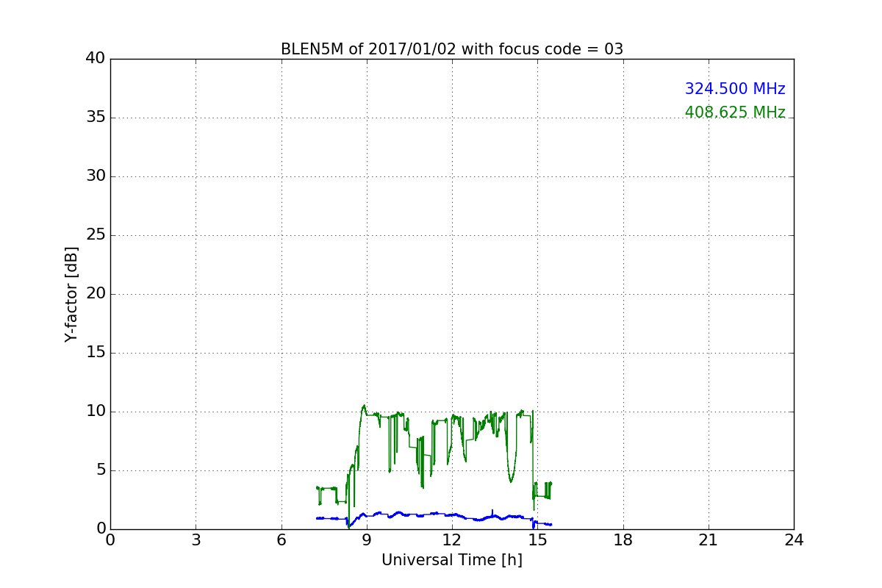Click the y-axis tick label 10

point(96,412)
